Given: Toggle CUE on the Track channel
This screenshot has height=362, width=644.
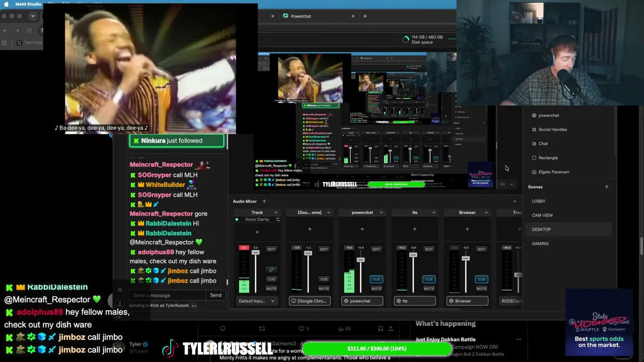Looking at the screenshot, I should click(x=271, y=279).
